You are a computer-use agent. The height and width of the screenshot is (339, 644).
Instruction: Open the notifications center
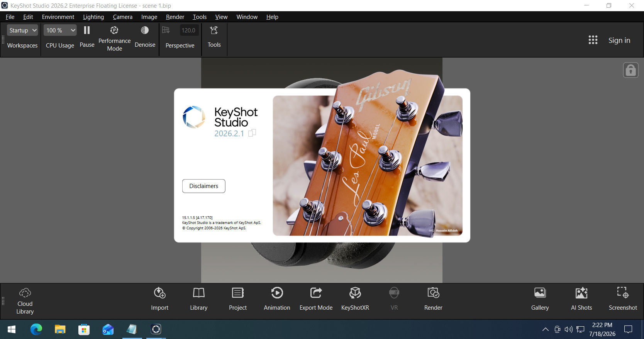point(629,329)
